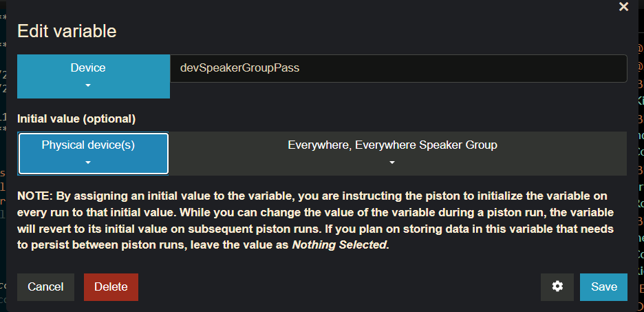Focus the devSpeakerGroupPass variable name field
The height and width of the screenshot is (312, 644).
(x=398, y=68)
